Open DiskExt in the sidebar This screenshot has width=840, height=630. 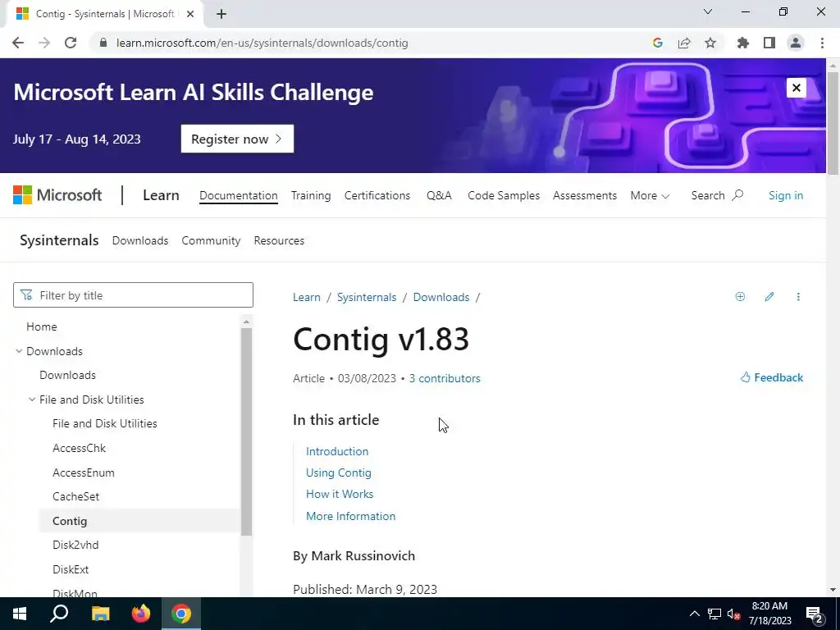[x=71, y=569]
